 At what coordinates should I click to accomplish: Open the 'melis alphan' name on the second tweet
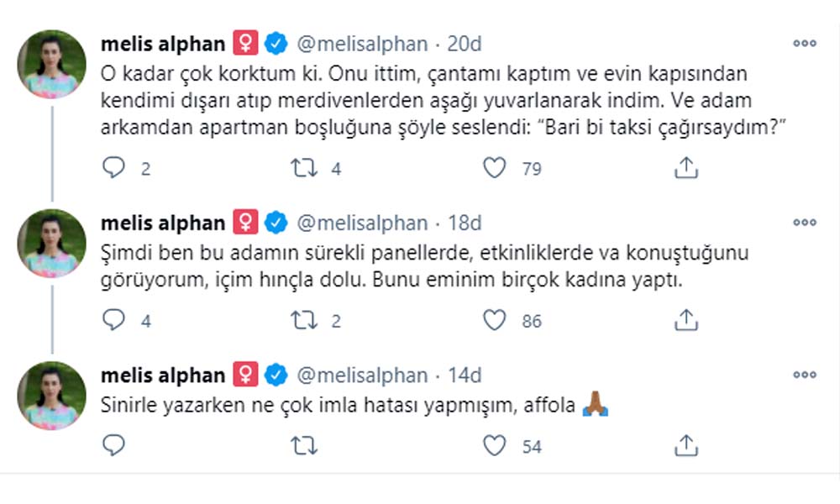click(162, 223)
